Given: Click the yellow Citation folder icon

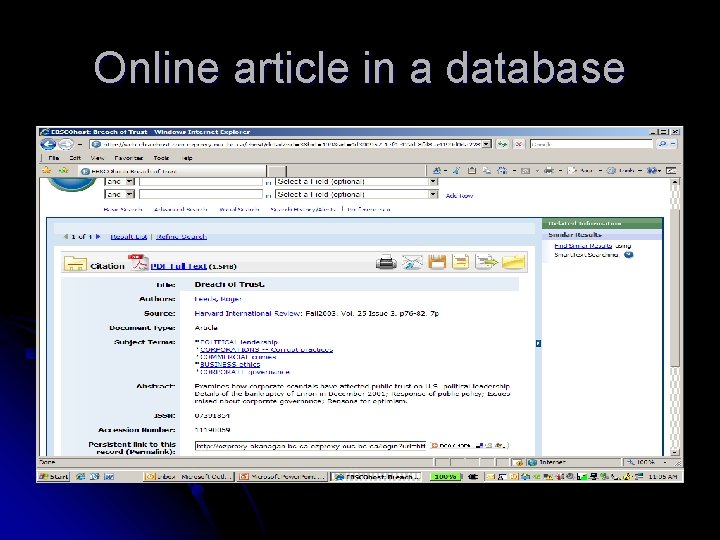Looking at the screenshot, I should click(x=75, y=264).
